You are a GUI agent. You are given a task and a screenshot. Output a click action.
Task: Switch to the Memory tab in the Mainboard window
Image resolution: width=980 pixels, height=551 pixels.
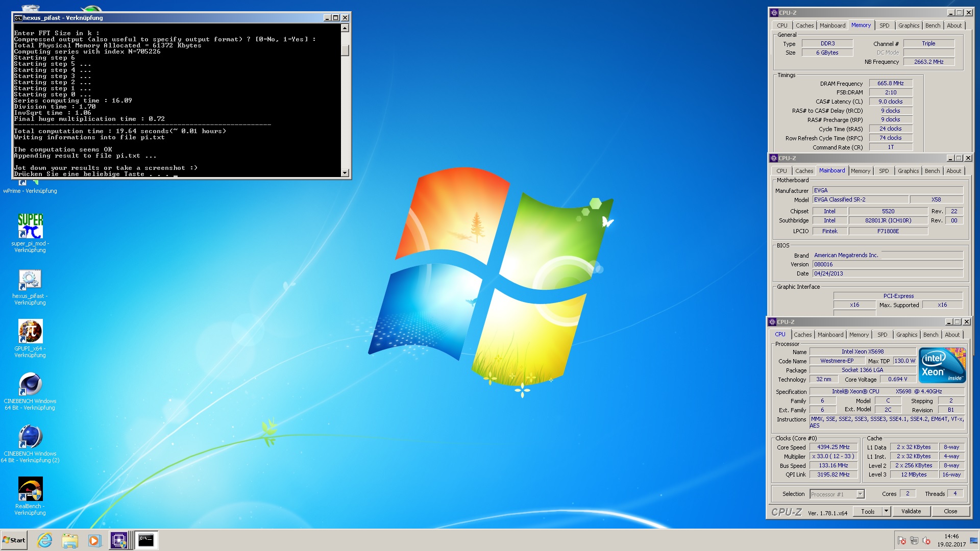tap(861, 171)
